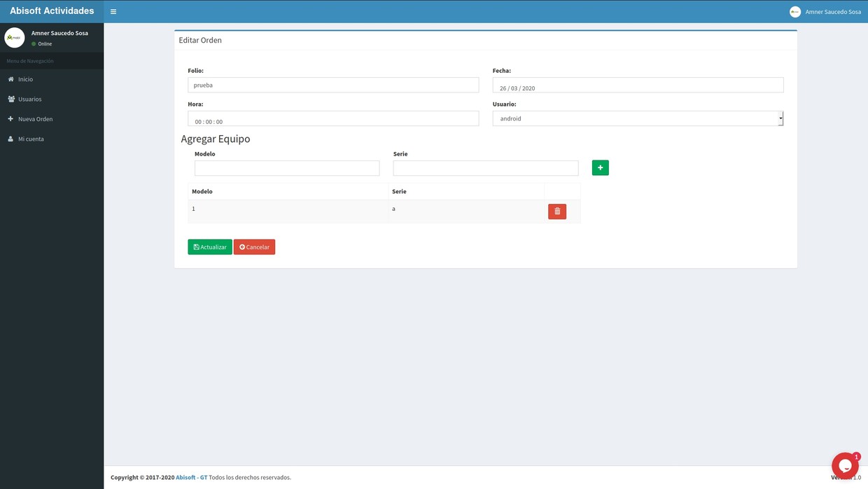
Task: Open the Usuario dropdown showing android
Action: (638, 118)
